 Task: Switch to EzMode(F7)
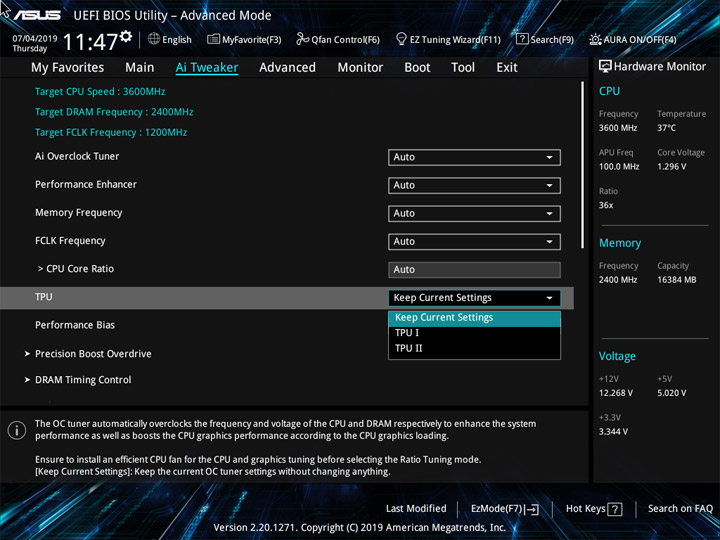(x=504, y=509)
